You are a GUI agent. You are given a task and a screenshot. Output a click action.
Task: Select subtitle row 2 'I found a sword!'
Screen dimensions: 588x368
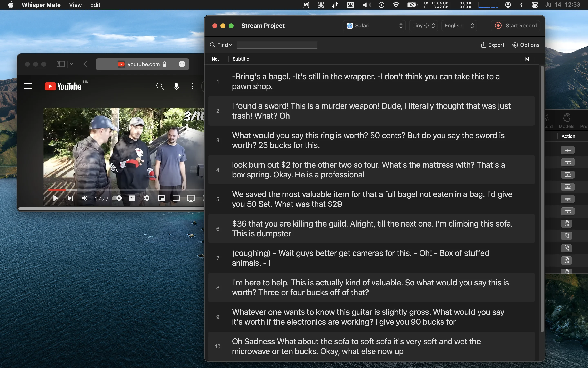(x=372, y=111)
